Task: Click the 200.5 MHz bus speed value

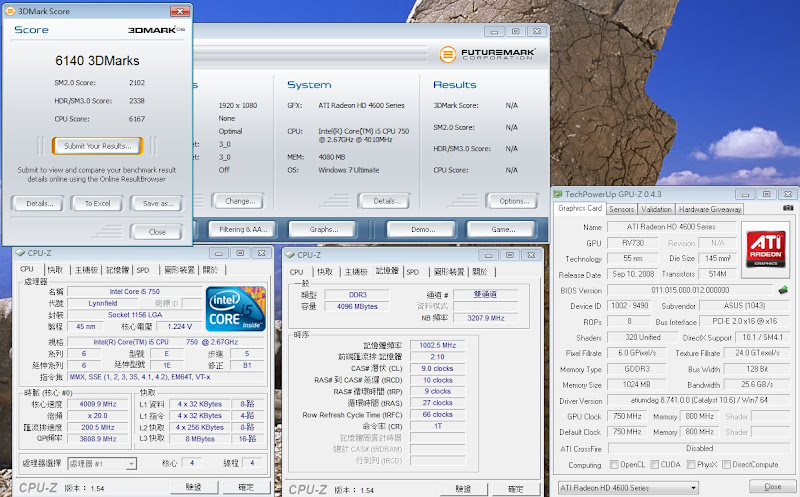Action: 98,427
